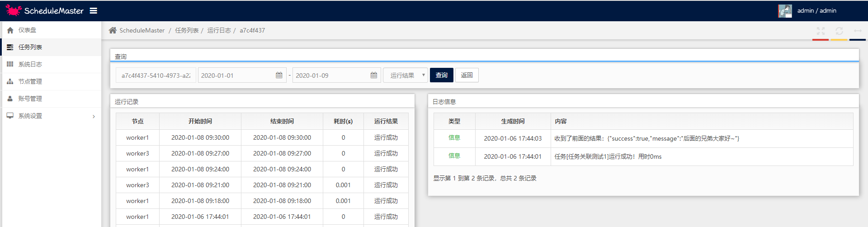This screenshot has height=227, width=868.
Task: Click the task ID input field a7c4f437-5410
Action: point(156,76)
